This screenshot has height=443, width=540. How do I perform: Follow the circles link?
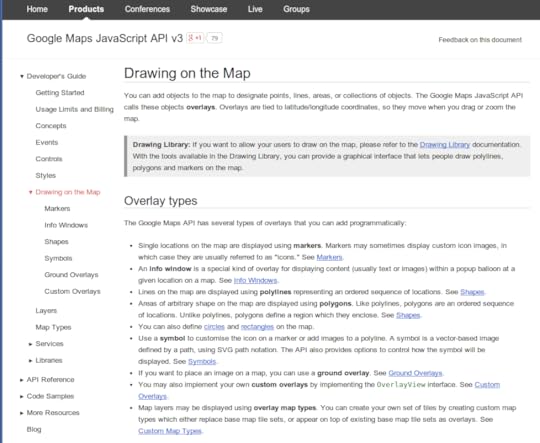coord(214,327)
